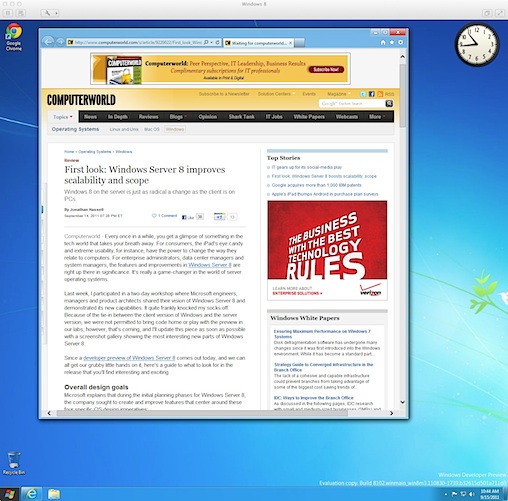Select IT Jobs in navigation bar
The image size is (508, 501).
pos(274,117)
